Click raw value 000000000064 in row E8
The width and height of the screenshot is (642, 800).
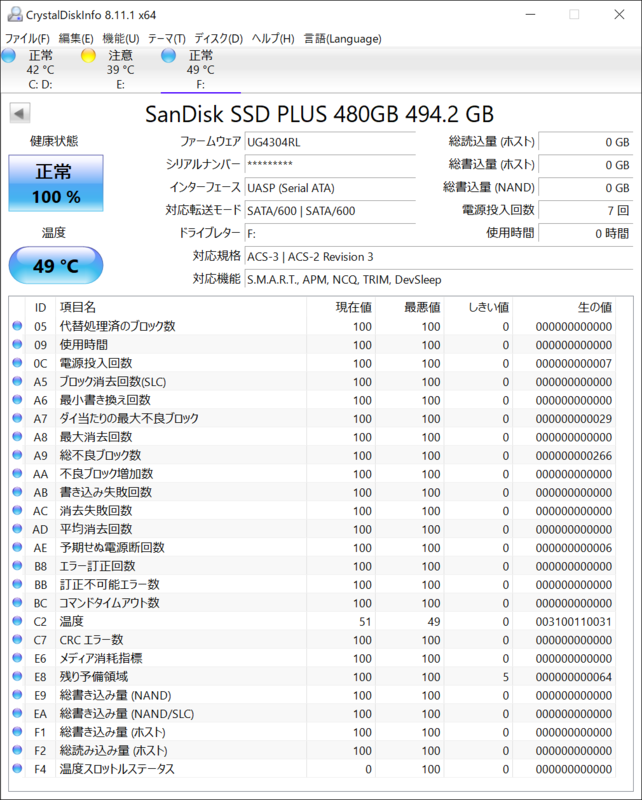[x=574, y=677]
